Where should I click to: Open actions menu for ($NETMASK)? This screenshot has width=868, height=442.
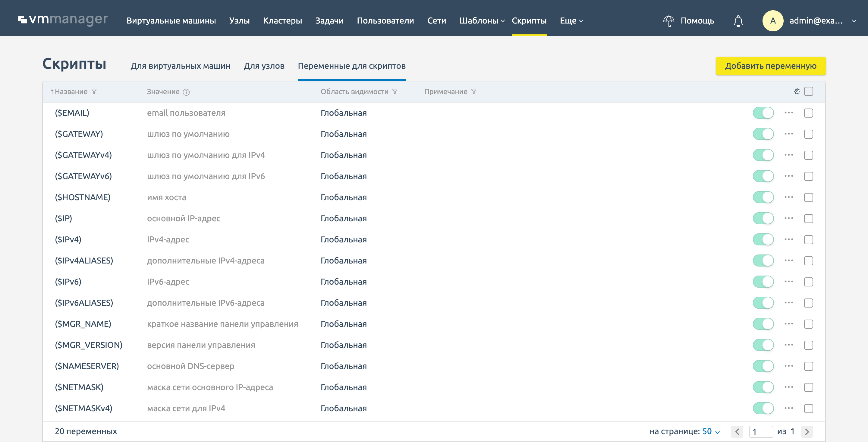pos(788,387)
